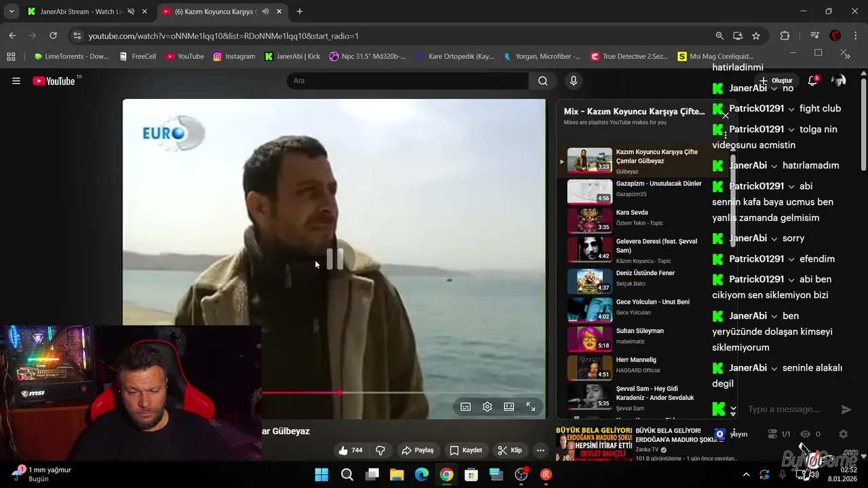Mute the playing YouTube tab audio icon

pos(266,12)
